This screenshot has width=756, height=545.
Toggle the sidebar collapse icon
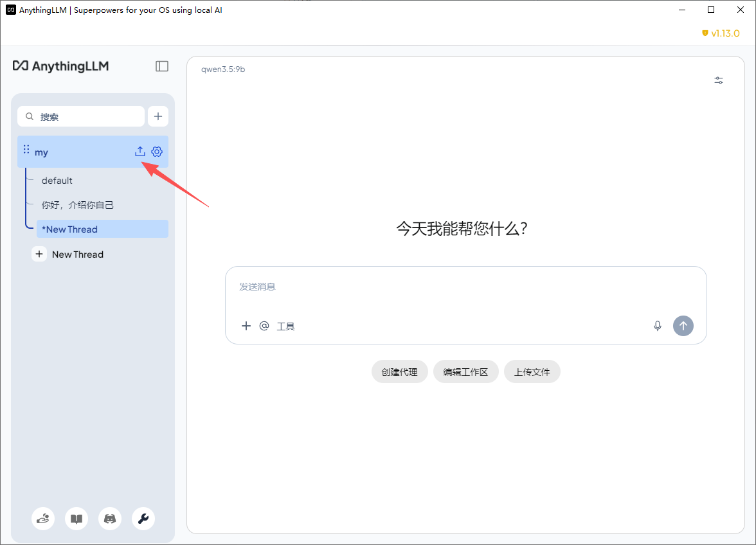pyautogui.click(x=162, y=66)
